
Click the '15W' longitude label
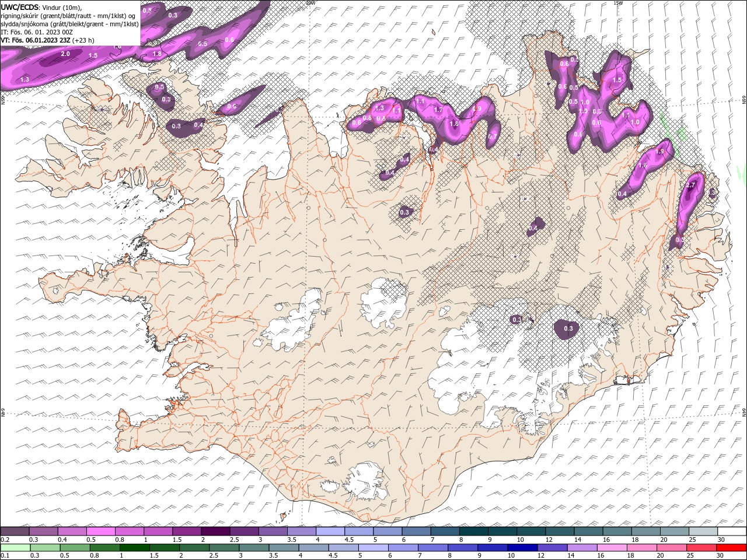(618, 3)
